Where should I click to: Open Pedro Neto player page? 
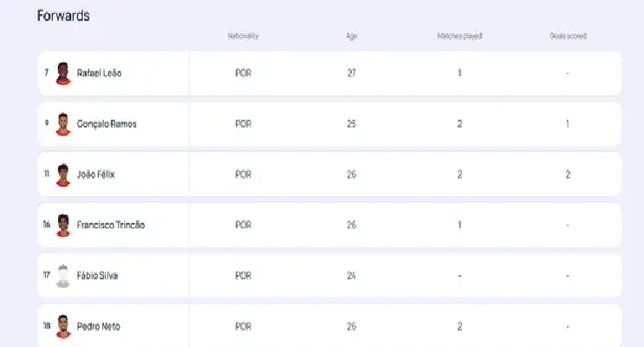(99, 326)
